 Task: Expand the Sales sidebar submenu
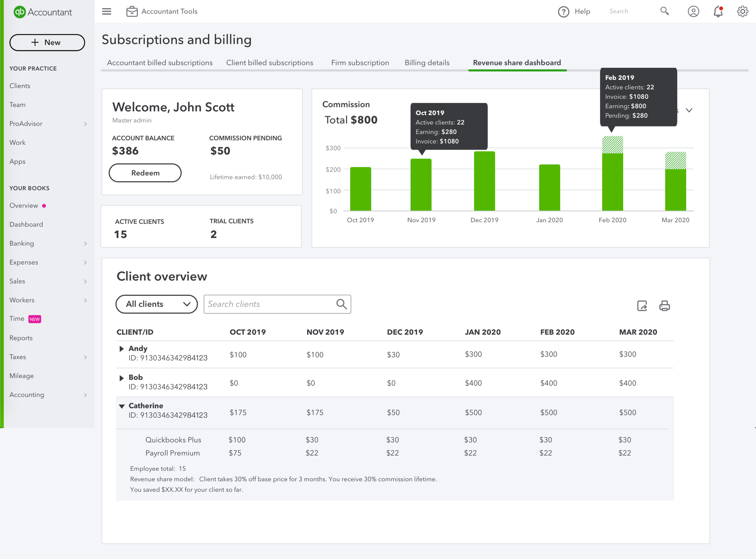tap(85, 281)
